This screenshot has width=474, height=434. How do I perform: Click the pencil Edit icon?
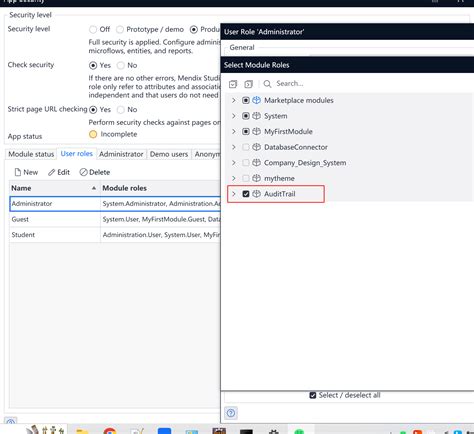click(x=51, y=172)
